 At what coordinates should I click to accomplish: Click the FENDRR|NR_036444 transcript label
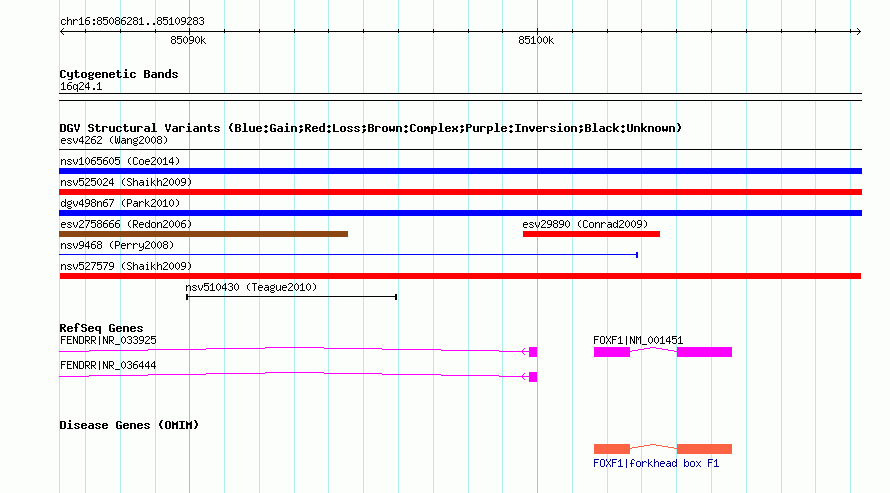[x=108, y=365]
